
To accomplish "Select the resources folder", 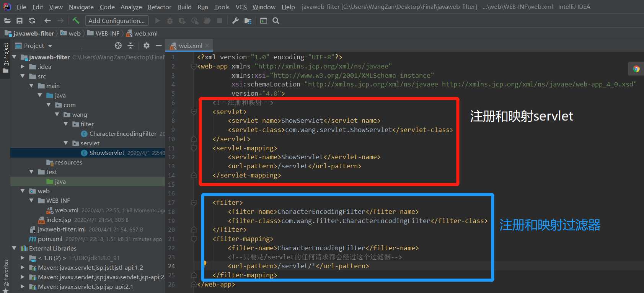I will point(64,162).
